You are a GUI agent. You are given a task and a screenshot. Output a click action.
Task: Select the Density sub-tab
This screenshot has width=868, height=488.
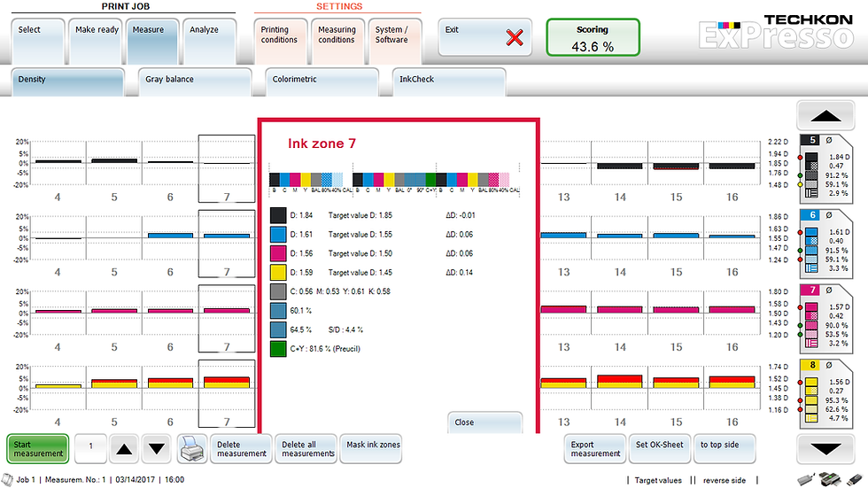click(67, 81)
